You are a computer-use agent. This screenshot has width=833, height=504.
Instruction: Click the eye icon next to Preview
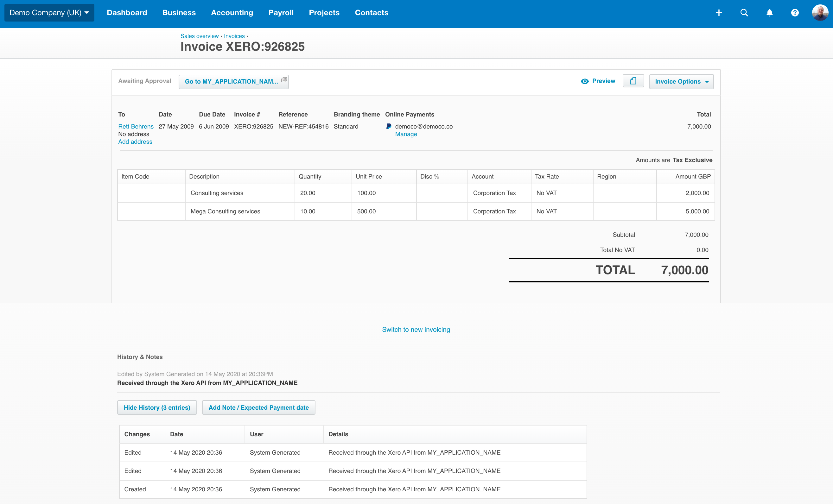click(x=584, y=81)
